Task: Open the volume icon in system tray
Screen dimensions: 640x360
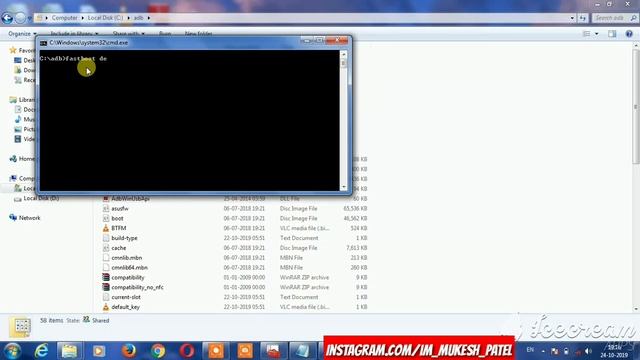Action: click(x=588, y=351)
